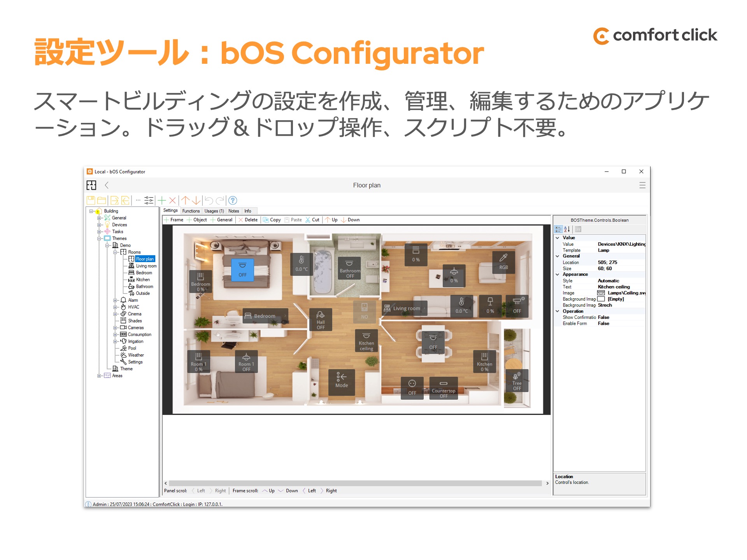The image size is (747, 560).
Task: Click the Panel scroll Left button
Action: (198, 491)
